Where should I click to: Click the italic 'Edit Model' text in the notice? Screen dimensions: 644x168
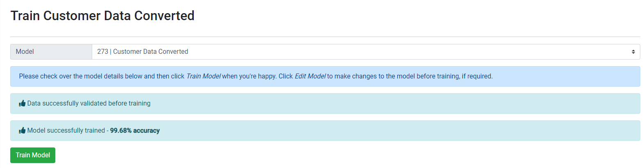(310, 76)
